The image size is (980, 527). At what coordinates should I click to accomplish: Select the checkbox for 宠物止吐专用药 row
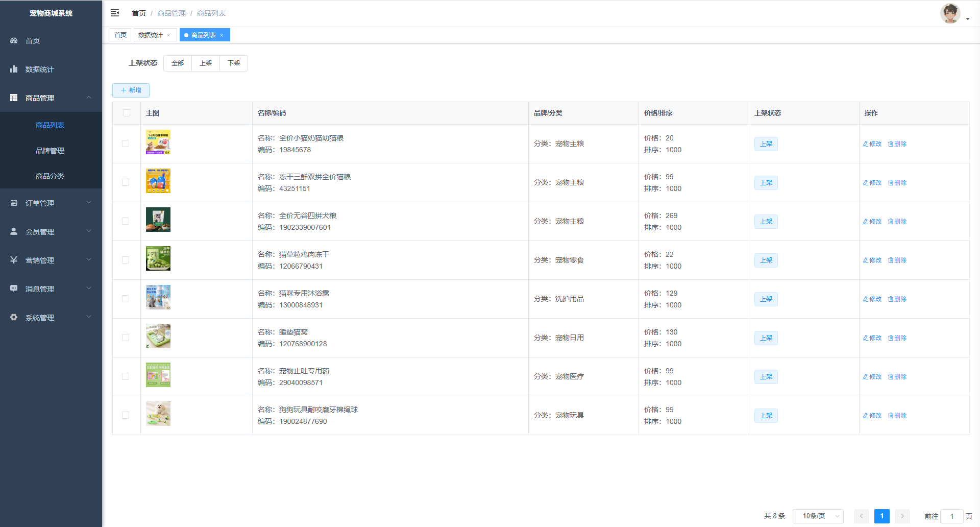point(126,376)
